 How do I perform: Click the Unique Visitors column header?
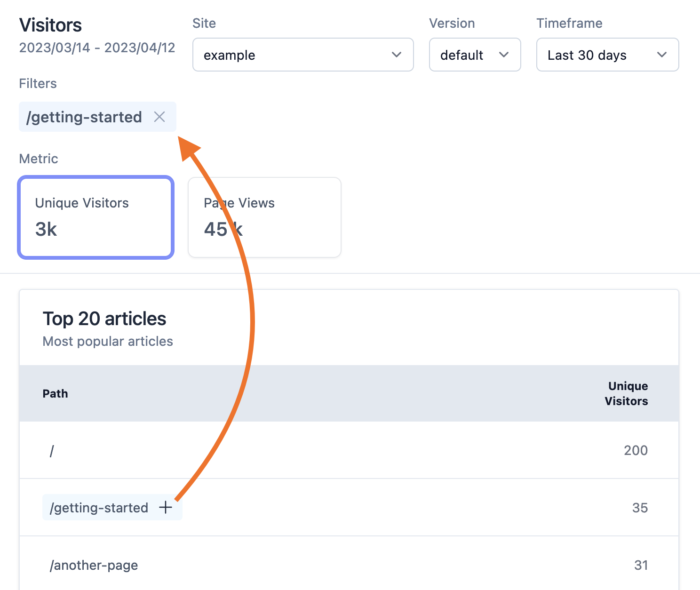[626, 393]
